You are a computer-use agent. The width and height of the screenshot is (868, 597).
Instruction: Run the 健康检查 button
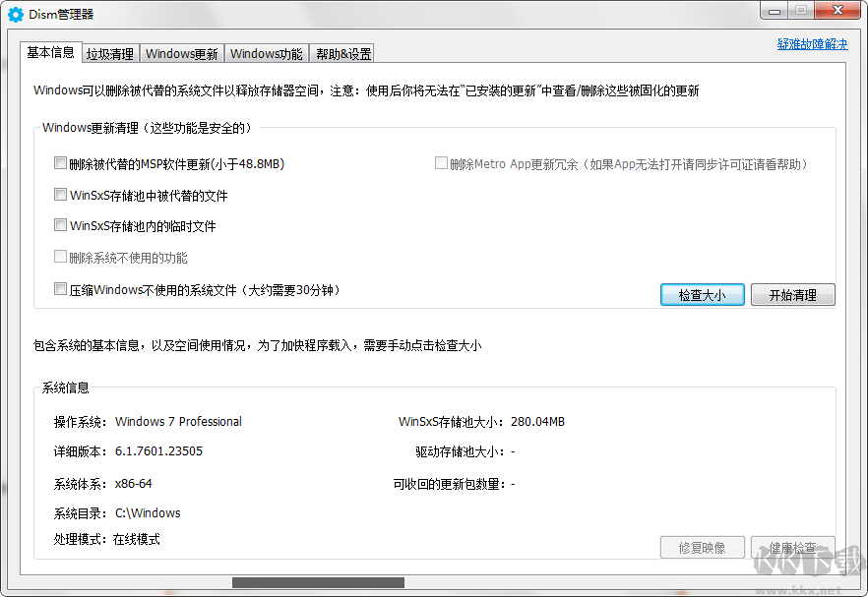pos(793,548)
